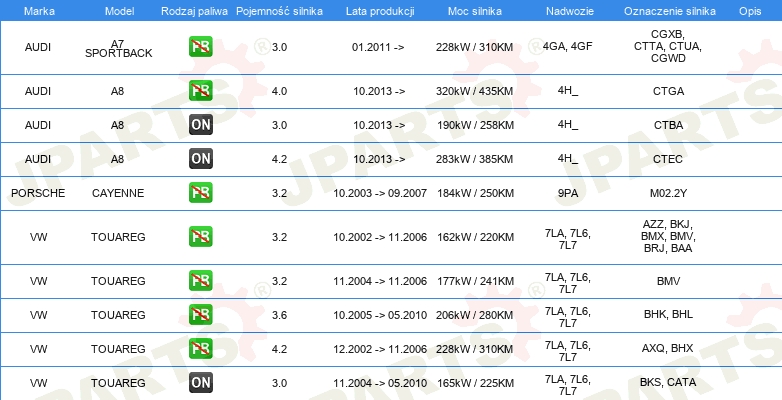Click the 165kW / 225KM power cell
The image size is (782, 400).
(475, 383)
